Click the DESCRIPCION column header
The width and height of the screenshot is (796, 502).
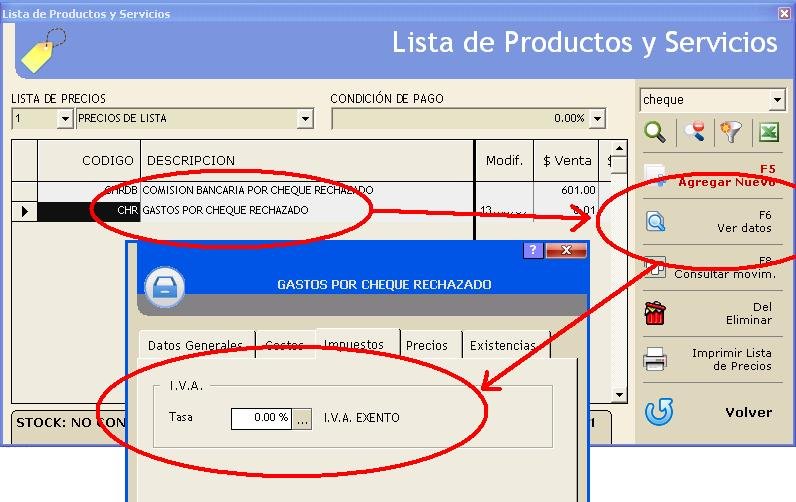pos(307,160)
